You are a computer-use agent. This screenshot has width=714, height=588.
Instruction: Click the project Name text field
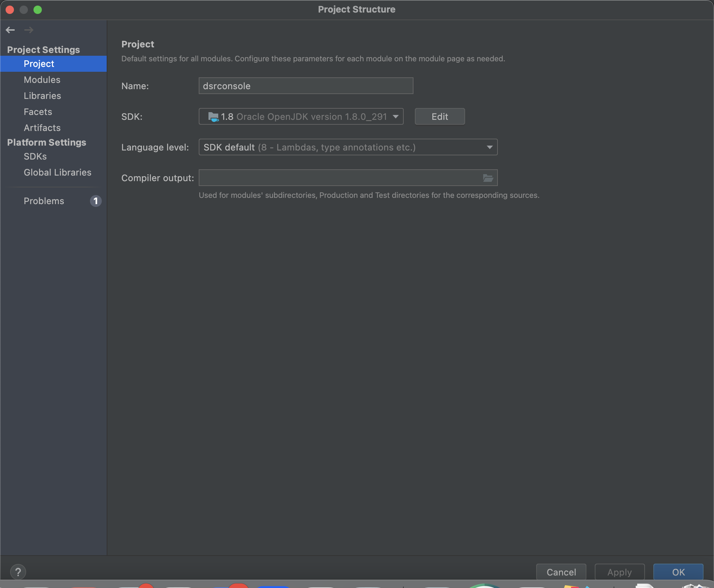305,86
